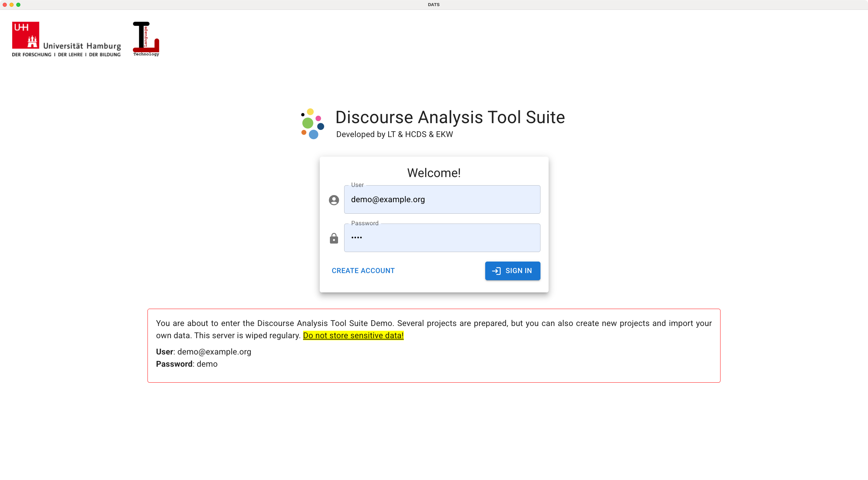Click 'Developed by LT & HCDS & EKW' subtitle

(395, 134)
